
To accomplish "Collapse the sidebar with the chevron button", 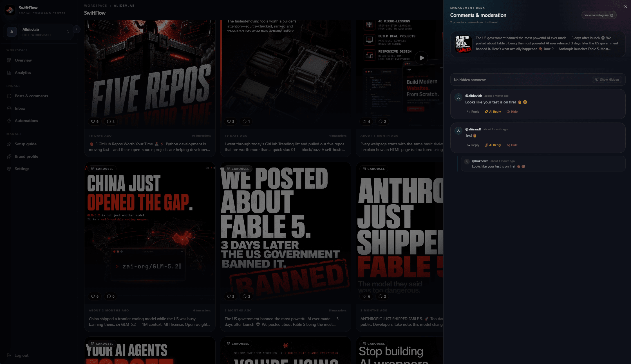I will [77, 29].
